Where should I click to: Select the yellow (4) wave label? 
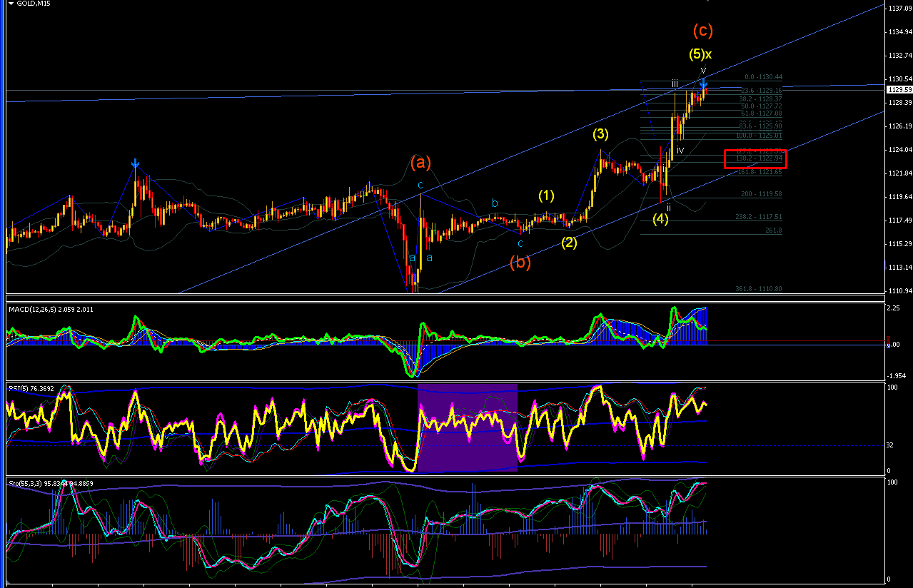[x=660, y=219]
